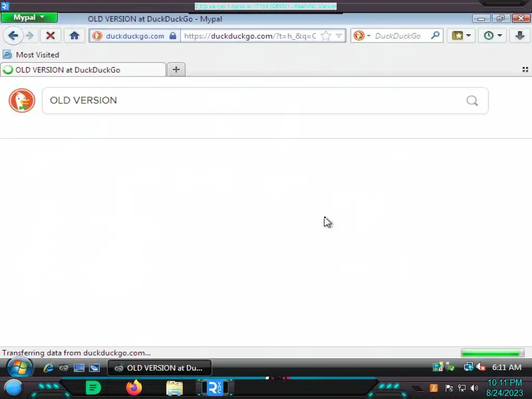The image size is (532, 399).
Task: Click the forward navigation arrow
Action: pos(30,36)
